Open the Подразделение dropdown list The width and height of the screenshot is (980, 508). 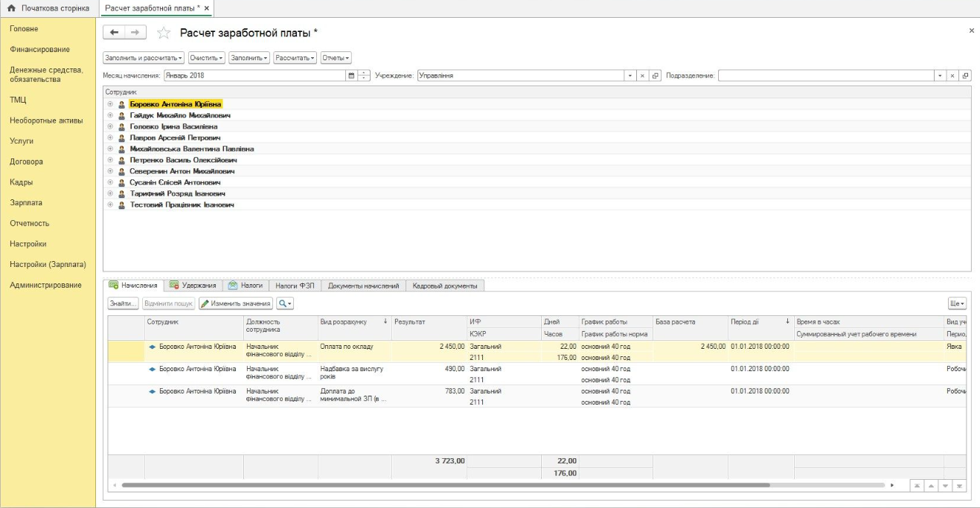[940, 76]
